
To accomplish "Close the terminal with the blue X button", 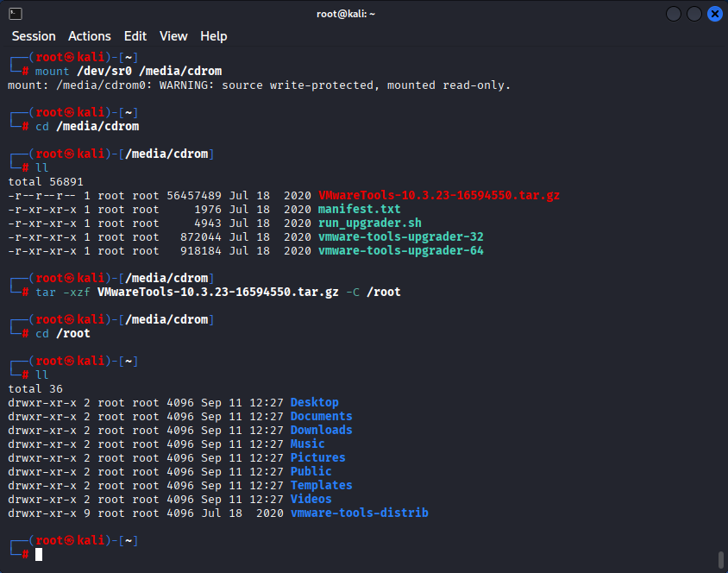I will (x=715, y=14).
